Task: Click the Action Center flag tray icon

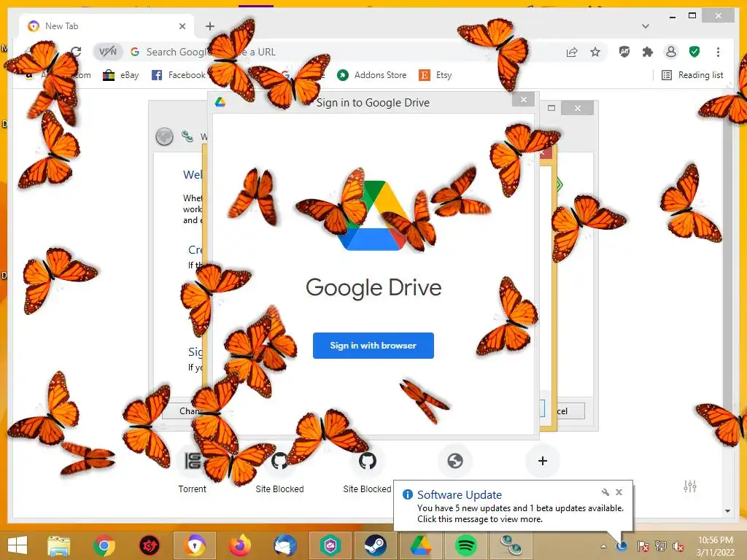Action: (643, 546)
